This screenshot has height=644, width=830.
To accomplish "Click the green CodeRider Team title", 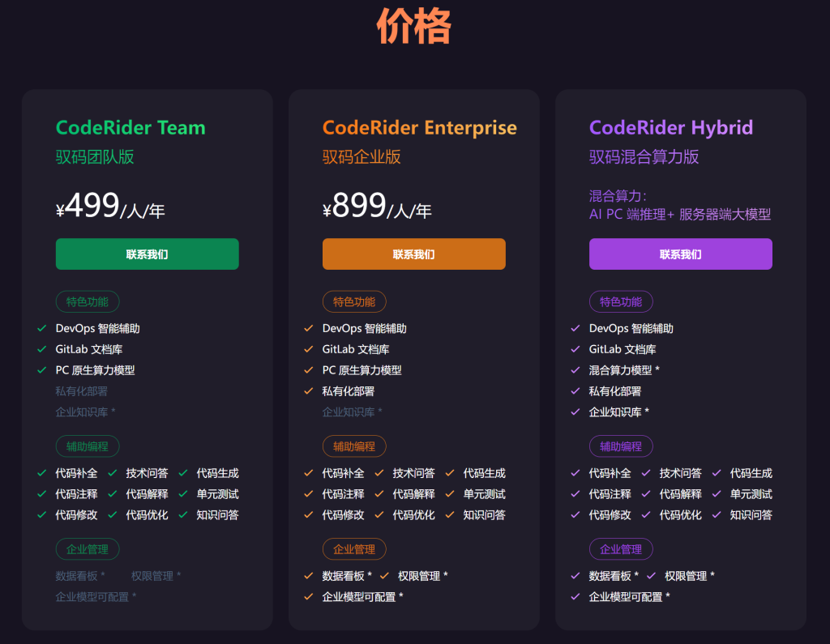I will pos(130,127).
